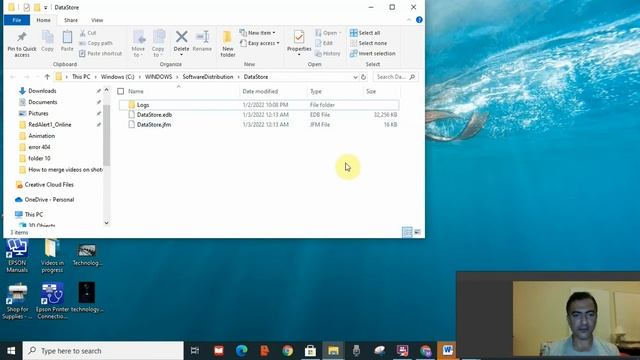Click Paste shortcut command
Image resolution: width=640 pixels, height=360 pixels.
pyautogui.click(x=100, y=53)
